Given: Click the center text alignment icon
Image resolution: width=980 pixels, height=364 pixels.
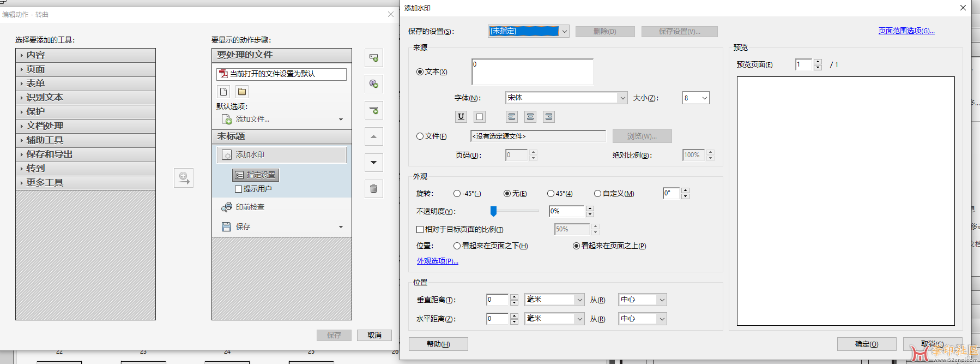Looking at the screenshot, I should [530, 116].
